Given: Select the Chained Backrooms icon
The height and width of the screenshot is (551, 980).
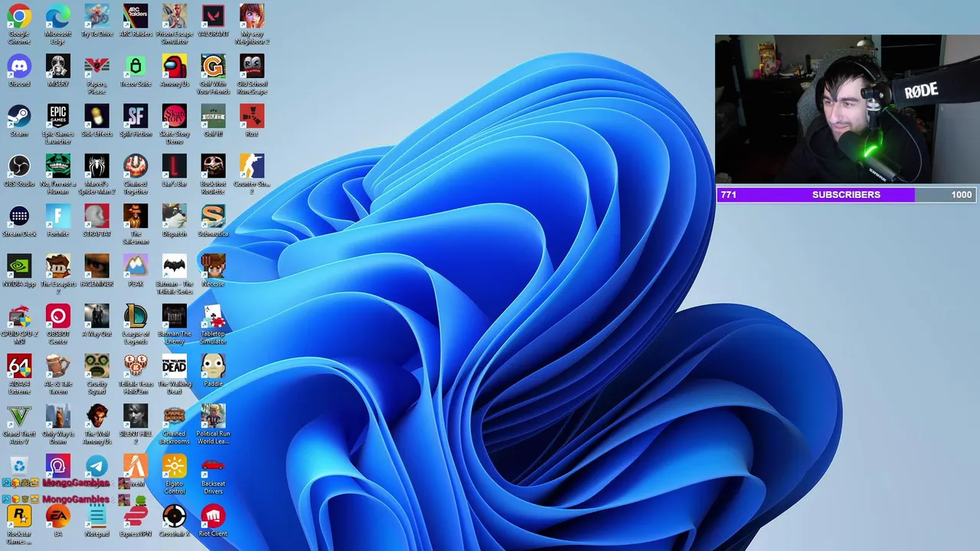Looking at the screenshot, I should 175,416.
